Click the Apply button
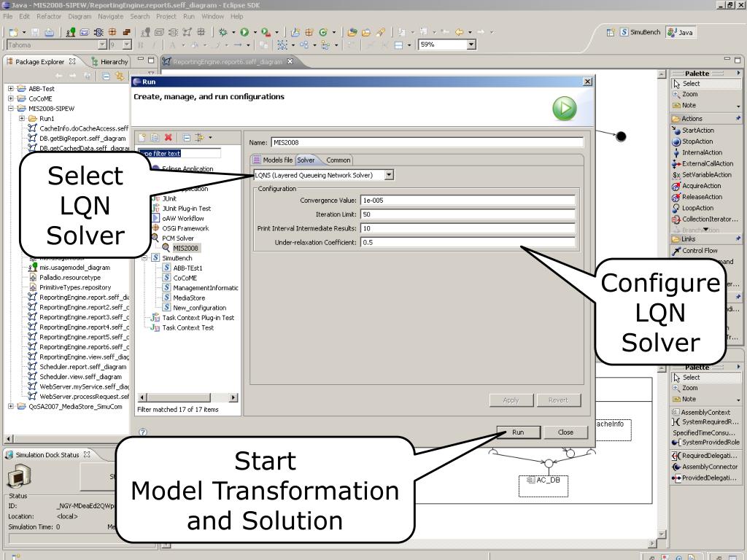This screenshot has height=560, width=747. [511, 400]
